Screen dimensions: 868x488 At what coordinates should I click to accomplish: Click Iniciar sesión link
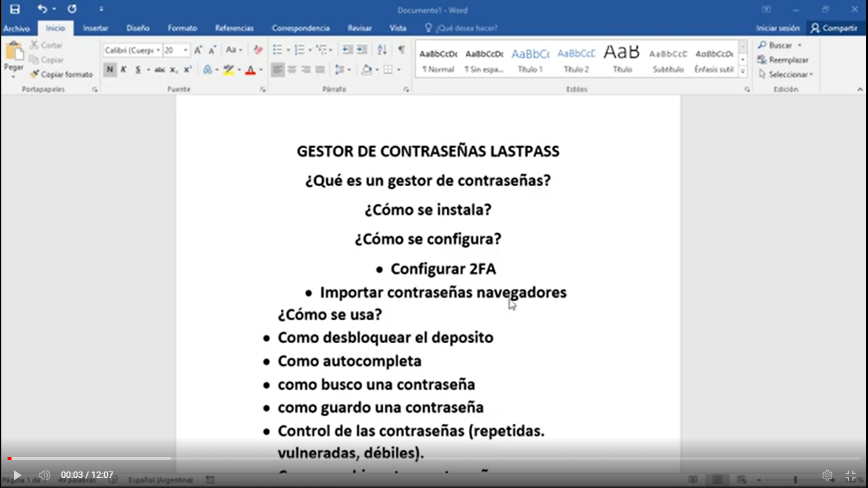click(x=778, y=28)
